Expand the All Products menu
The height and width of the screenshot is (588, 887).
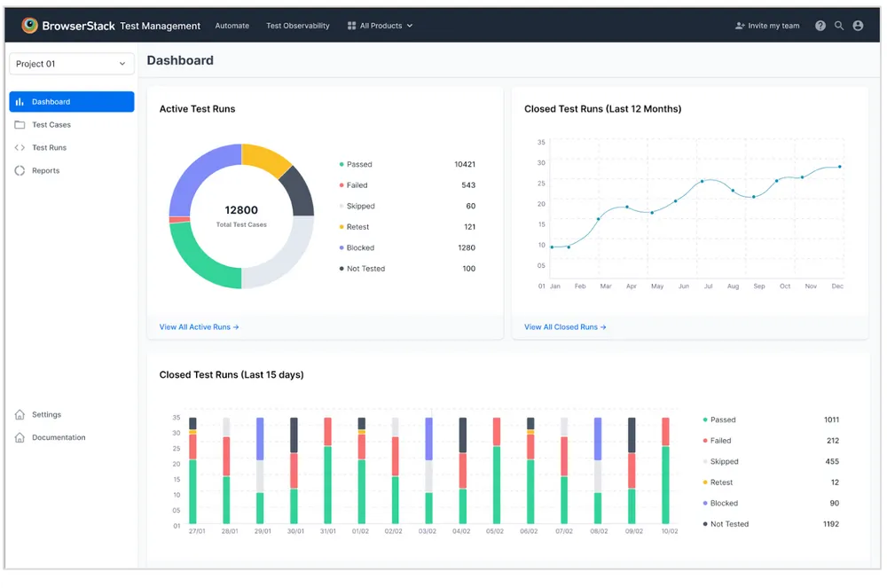click(x=380, y=26)
